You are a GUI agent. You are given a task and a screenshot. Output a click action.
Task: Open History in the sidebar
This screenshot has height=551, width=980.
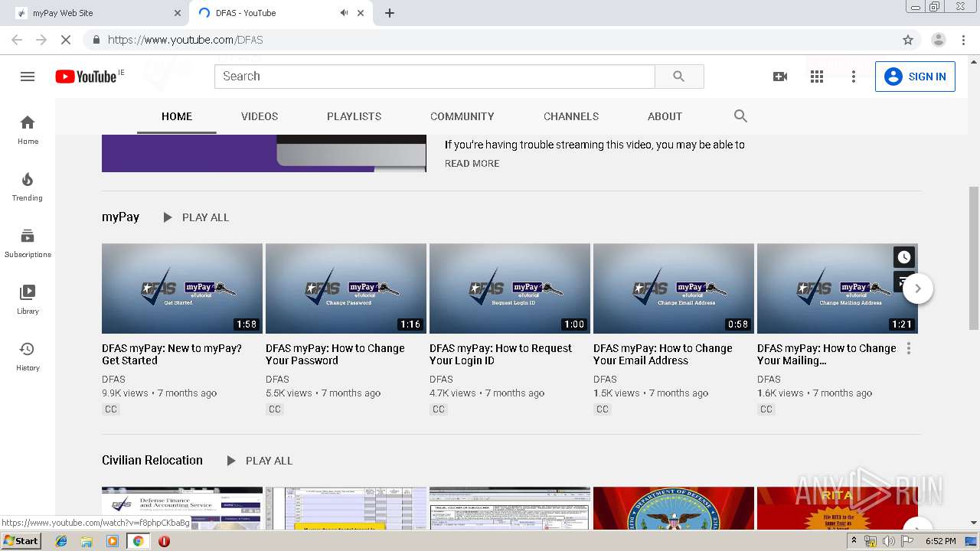pos(28,356)
